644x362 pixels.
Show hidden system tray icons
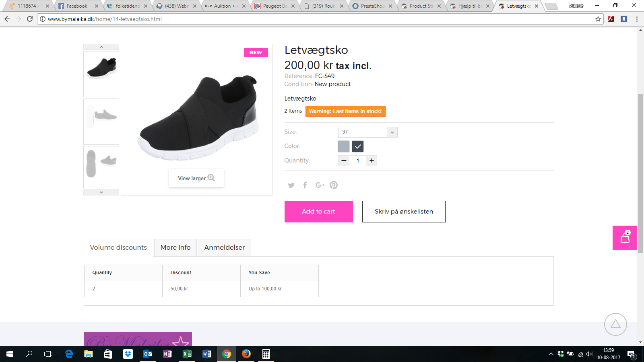point(551,354)
